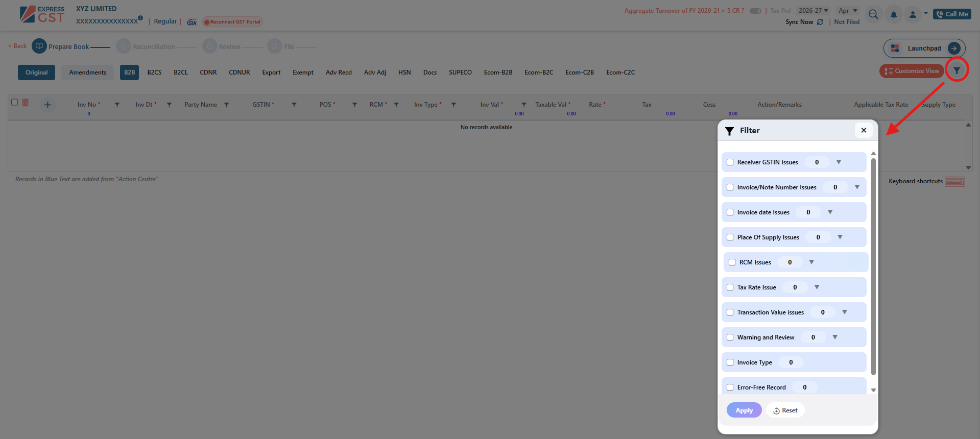Open the keyboard shortcuts icon
Screen dimensions: 980x439
coord(954,182)
